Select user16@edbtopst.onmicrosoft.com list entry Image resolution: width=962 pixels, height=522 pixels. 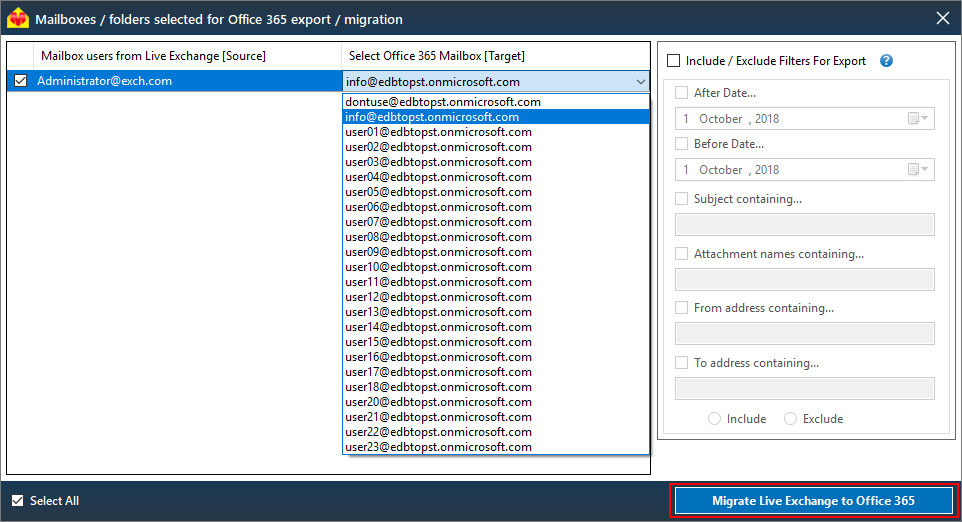(x=496, y=357)
